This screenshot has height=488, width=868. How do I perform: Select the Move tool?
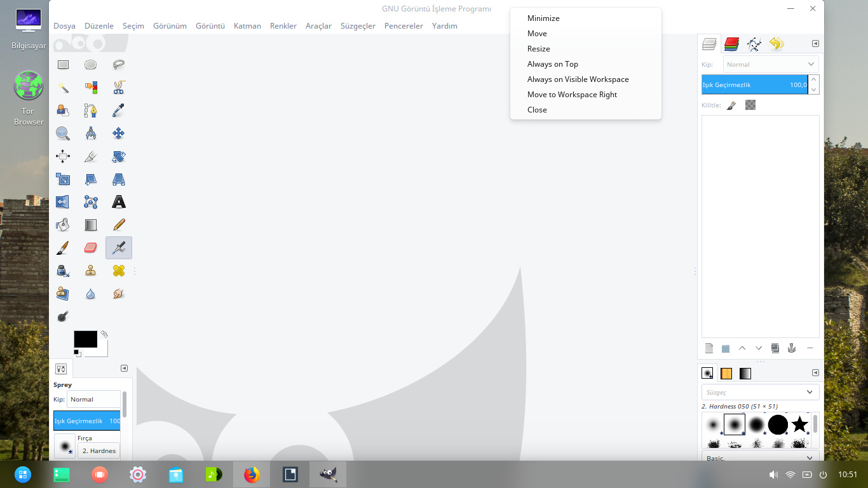coord(119,133)
